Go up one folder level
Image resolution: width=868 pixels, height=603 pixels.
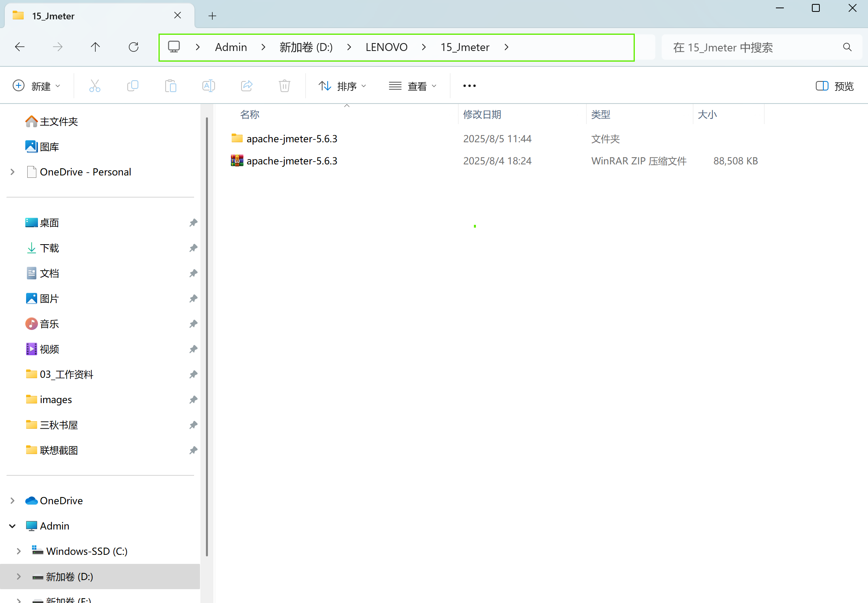click(95, 47)
